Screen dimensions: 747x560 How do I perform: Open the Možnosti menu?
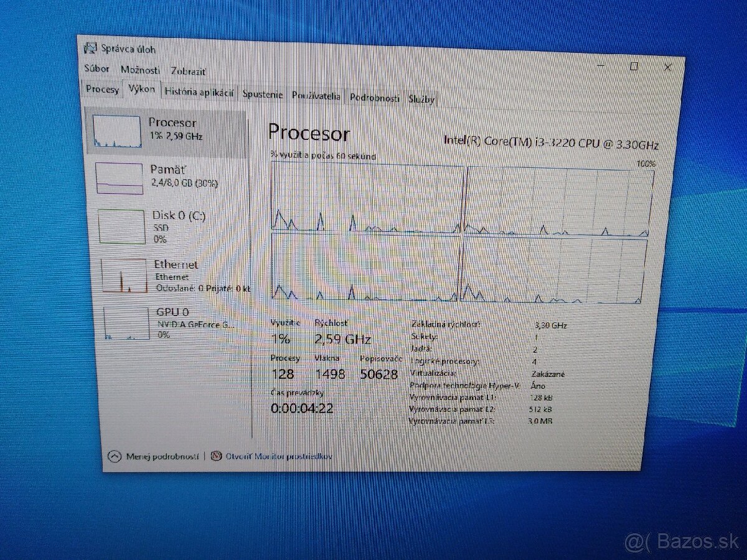click(x=141, y=70)
